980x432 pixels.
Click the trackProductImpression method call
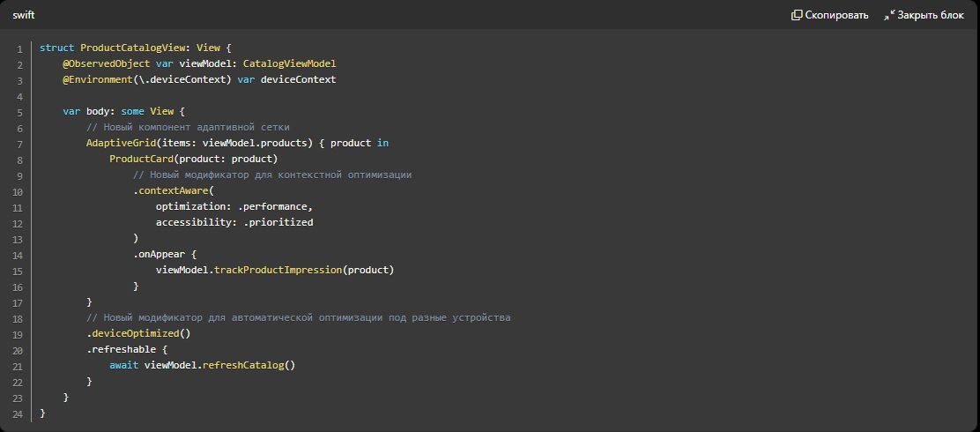(278, 270)
